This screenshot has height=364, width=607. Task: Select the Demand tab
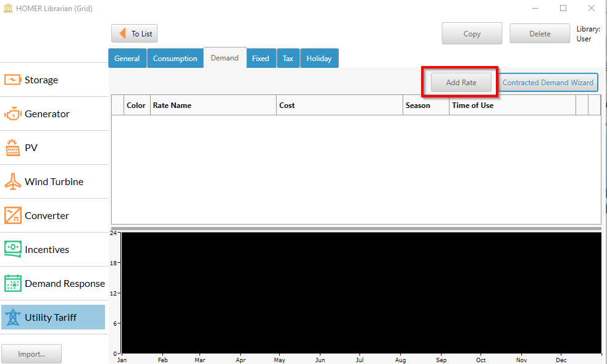[x=225, y=57]
